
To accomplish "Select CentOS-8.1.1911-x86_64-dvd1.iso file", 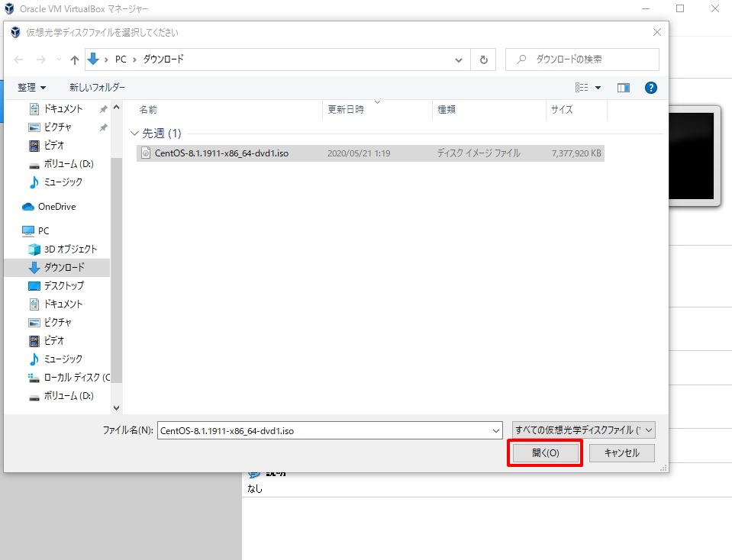I will coord(370,153).
